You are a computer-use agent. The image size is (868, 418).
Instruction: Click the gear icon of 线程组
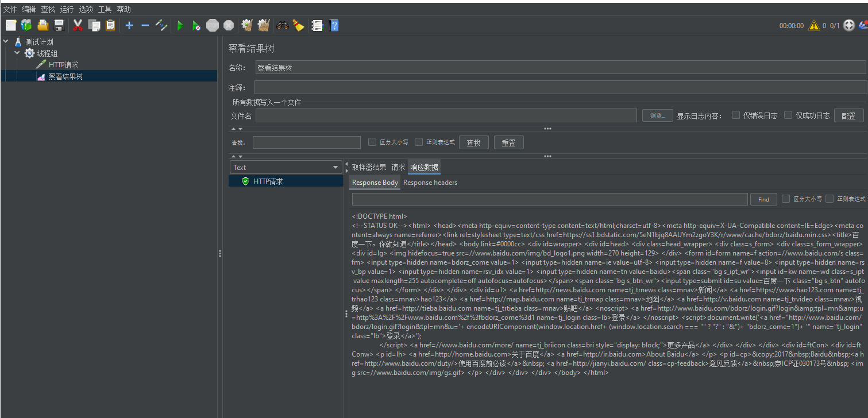[x=29, y=53]
